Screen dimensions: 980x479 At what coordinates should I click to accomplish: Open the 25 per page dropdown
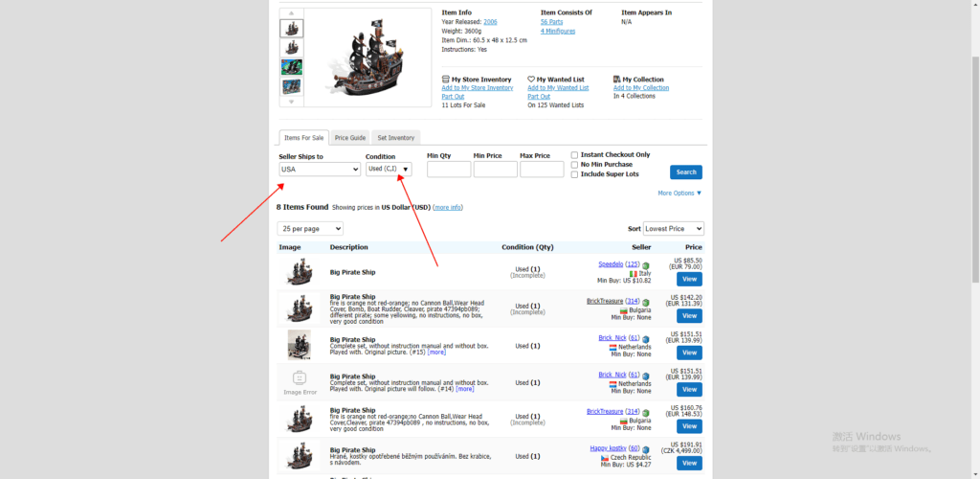(310, 229)
